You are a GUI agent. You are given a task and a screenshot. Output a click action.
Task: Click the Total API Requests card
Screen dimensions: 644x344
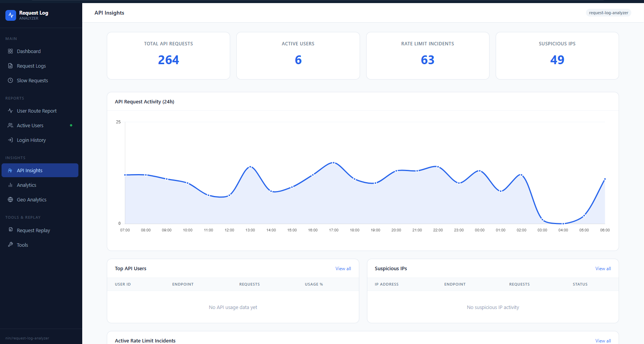[x=168, y=56]
